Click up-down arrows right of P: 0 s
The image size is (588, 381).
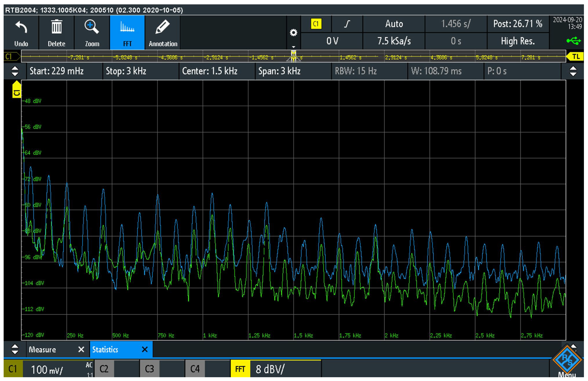click(573, 71)
